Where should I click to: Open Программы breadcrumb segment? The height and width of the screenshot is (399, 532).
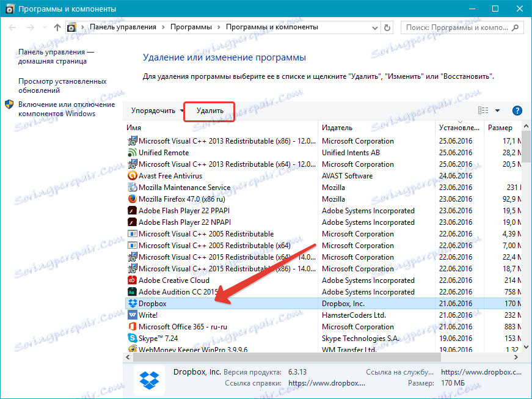click(x=191, y=27)
